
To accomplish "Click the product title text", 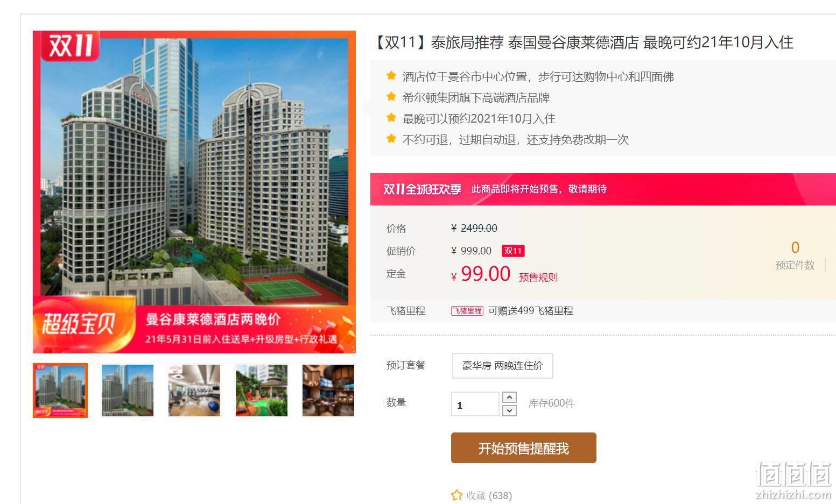I will point(582,42).
